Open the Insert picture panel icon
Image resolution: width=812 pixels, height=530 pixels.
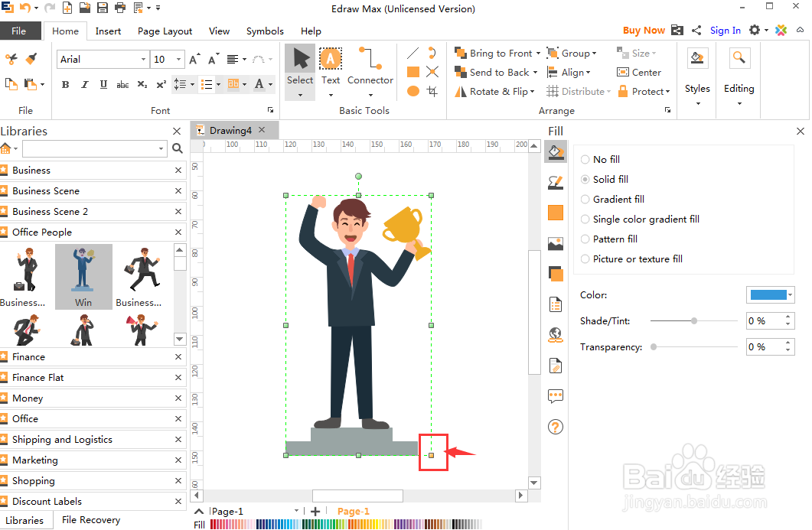pyautogui.click(x=555, y=243)
